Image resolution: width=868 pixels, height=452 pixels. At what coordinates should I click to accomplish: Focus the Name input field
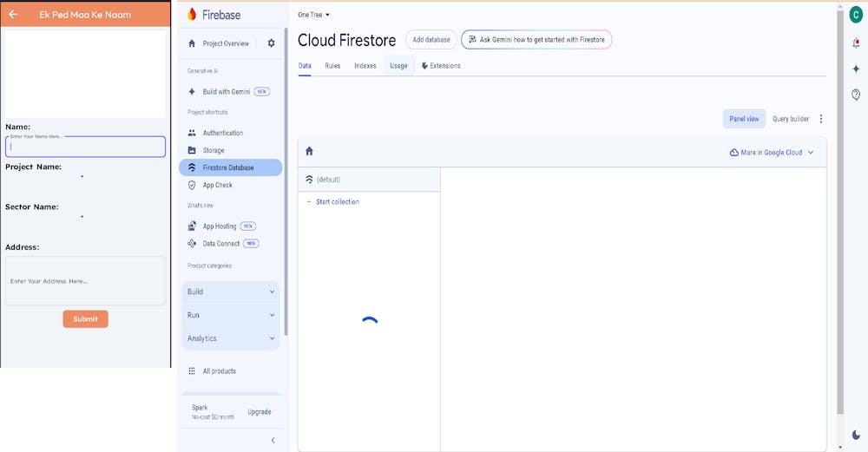85,147
